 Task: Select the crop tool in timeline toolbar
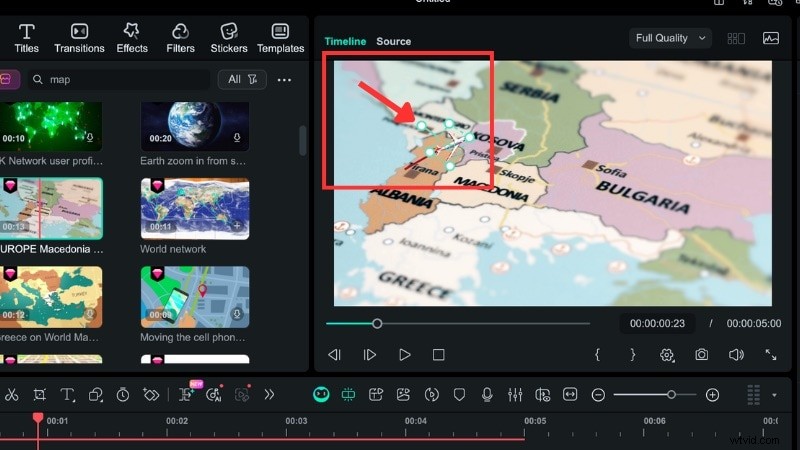tap(39, 395)
